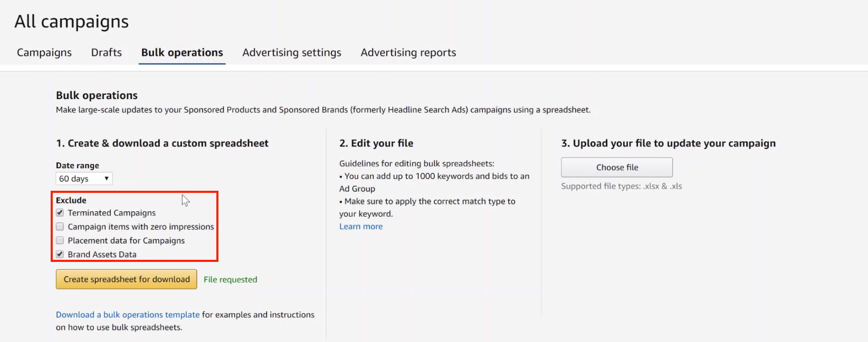Viewport: 868px width, 342px height.
Task: Click 'Supported file types: .xlsx & .xls' text
Action: [622, 186]
